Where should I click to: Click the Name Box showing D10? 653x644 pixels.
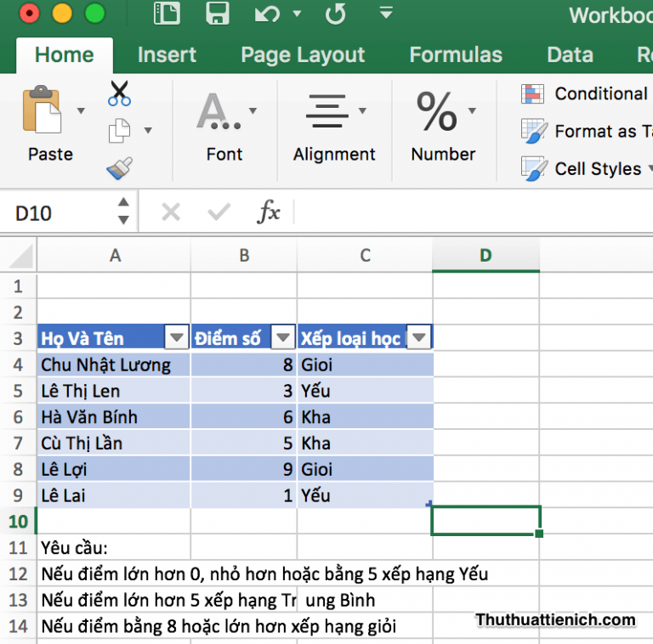[60, 212]
